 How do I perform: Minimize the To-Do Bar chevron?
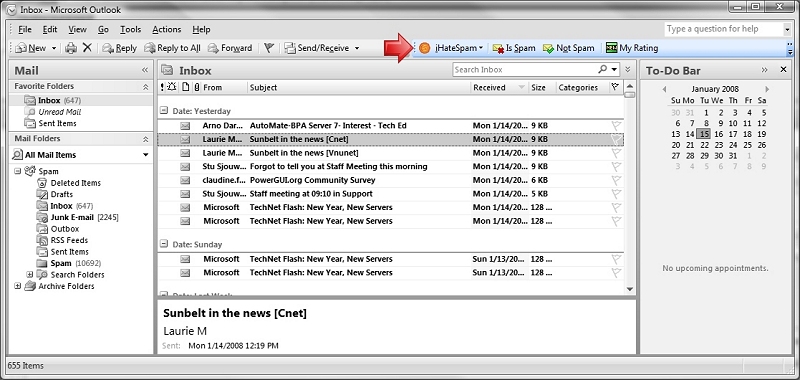tap(764, 70)
